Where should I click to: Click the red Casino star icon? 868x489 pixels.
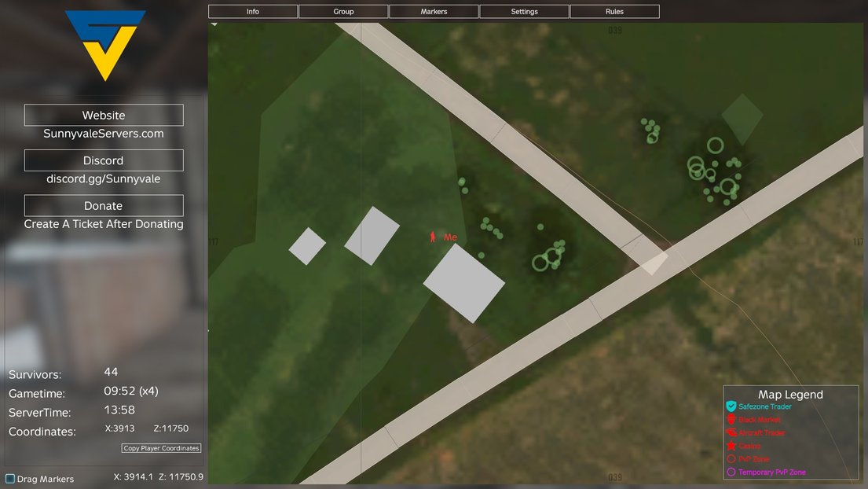[731, 446]
